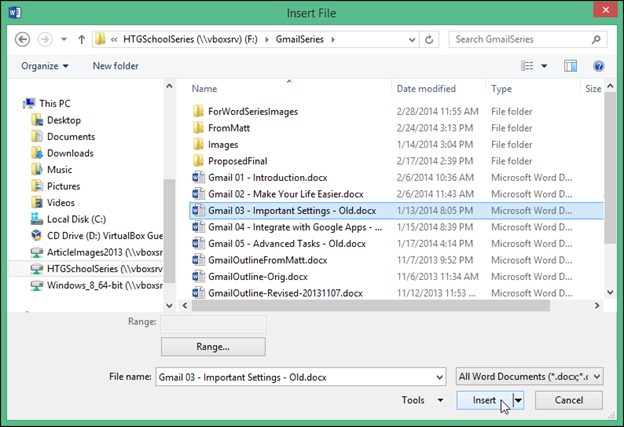Image resolution: width=624 pixels, height=427 pixels.
Task: Click navigation pane scroll down arrow
Action: 169,306
